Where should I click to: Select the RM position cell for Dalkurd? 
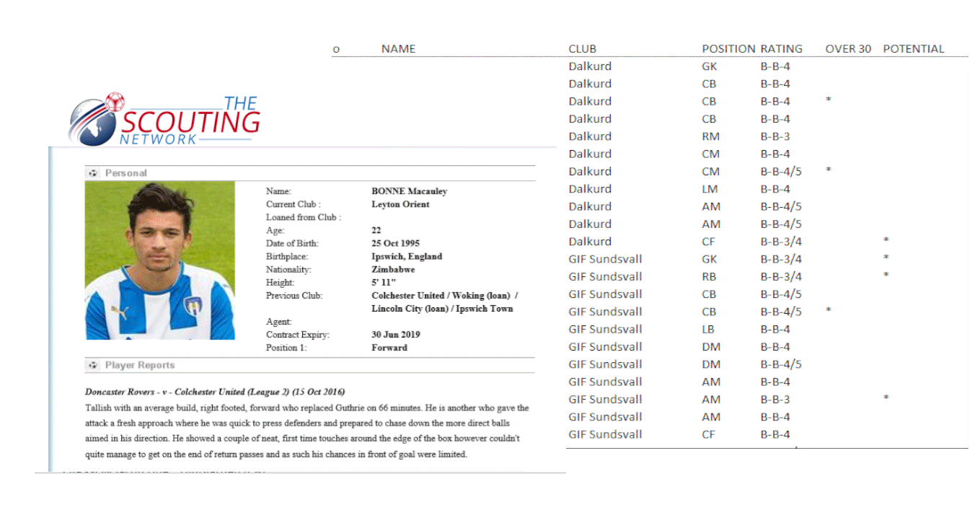[x=711, y=136]
